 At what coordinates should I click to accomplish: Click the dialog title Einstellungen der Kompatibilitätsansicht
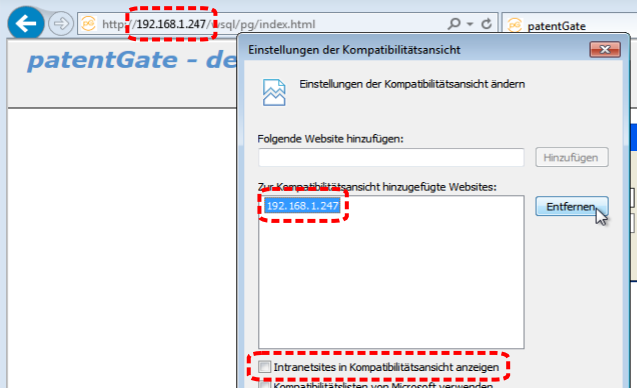(354, 50)
